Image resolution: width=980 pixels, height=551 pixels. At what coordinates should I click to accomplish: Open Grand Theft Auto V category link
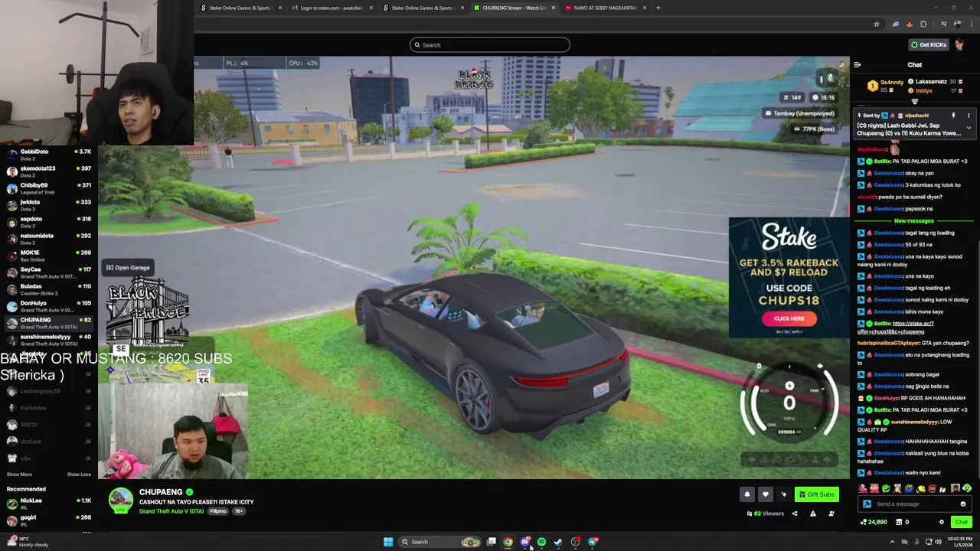(171, 511)
